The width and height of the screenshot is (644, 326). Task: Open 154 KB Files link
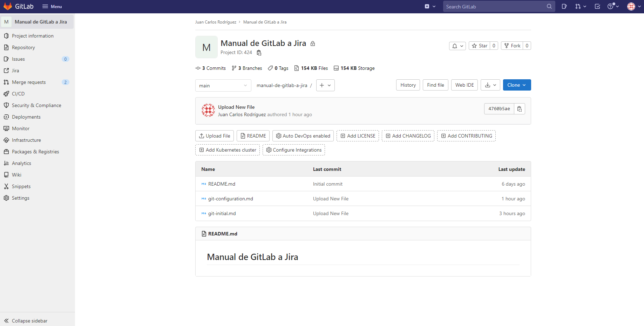pos(311,68)
